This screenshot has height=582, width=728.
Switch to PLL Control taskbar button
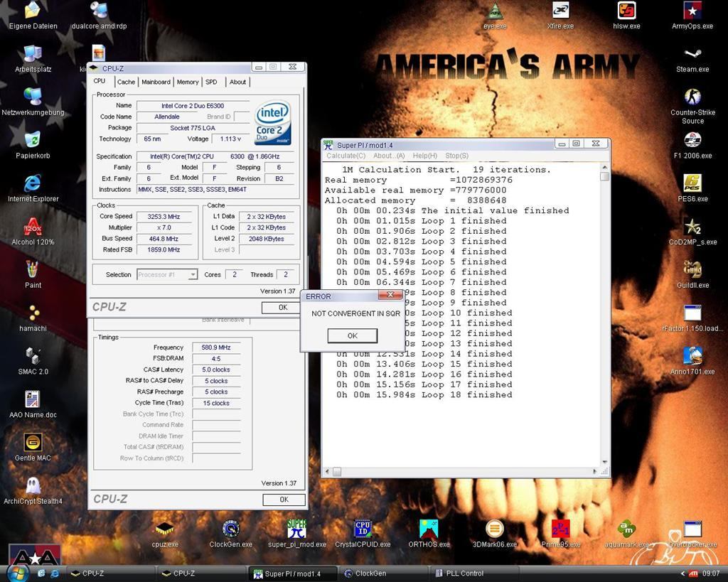point(473,573)
